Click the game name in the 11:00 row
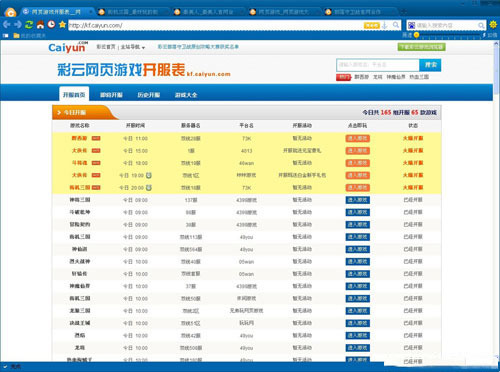Viewport: 500px width, 372px height. 79,138
